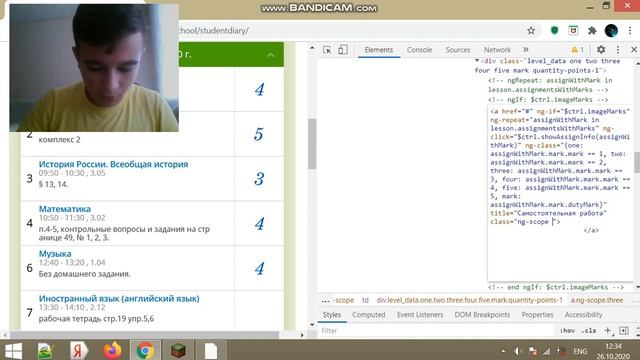This screenshot has height=360, width=640.
Task: Click the page's vertical scrollbar thumb
Action: coord(312,144)
